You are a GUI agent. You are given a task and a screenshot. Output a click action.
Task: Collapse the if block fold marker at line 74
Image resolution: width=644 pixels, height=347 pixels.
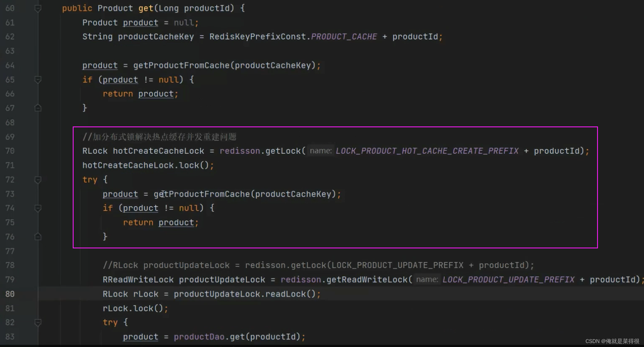[x=38, y=208]
